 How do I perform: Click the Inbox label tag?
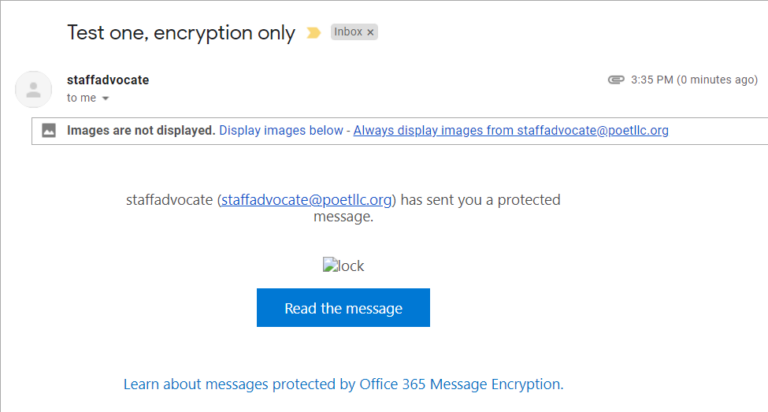pyautogui.click(x=348, y=33)
